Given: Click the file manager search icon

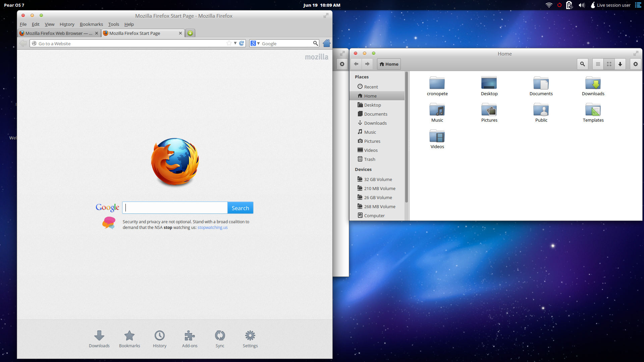Looking at the screenshot, I should (x=582, y=64).
